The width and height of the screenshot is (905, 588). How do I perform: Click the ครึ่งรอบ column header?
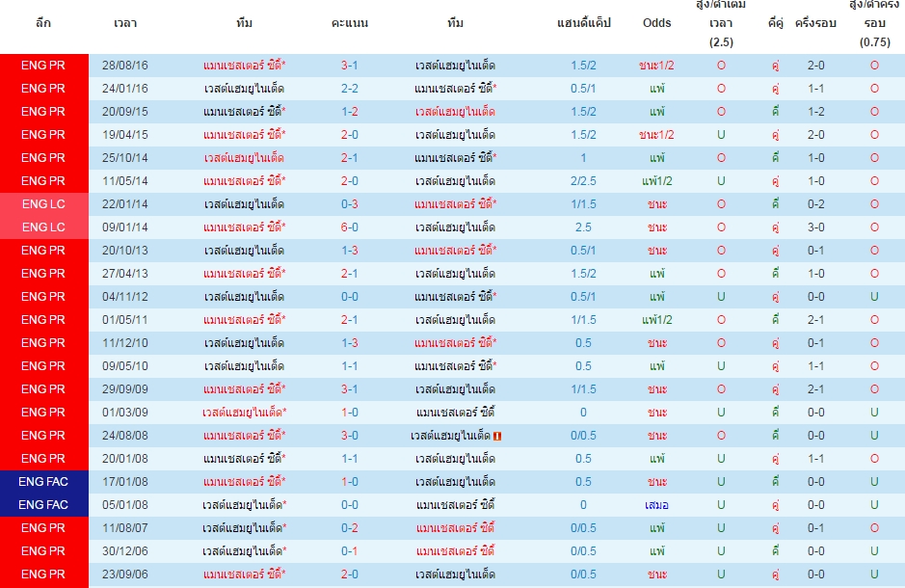click(815, 23)
